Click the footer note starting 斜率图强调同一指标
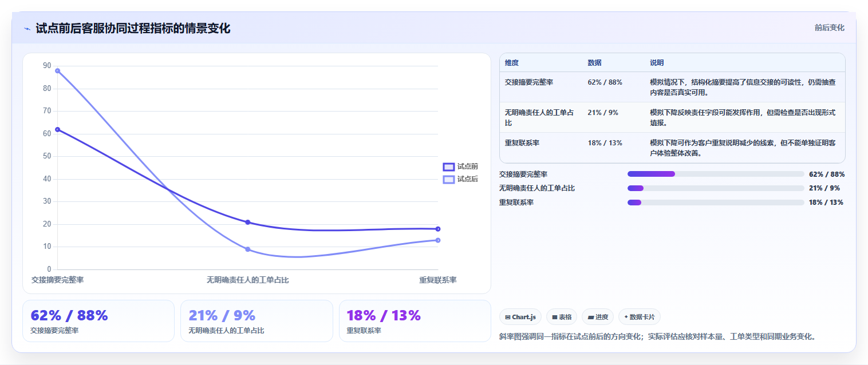Screen dimensions: 868x365 coord(657,337)
